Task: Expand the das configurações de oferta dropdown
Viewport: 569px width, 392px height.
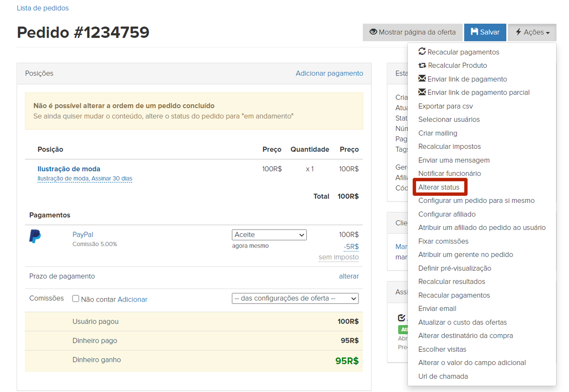Action: (x=295, y=298)
